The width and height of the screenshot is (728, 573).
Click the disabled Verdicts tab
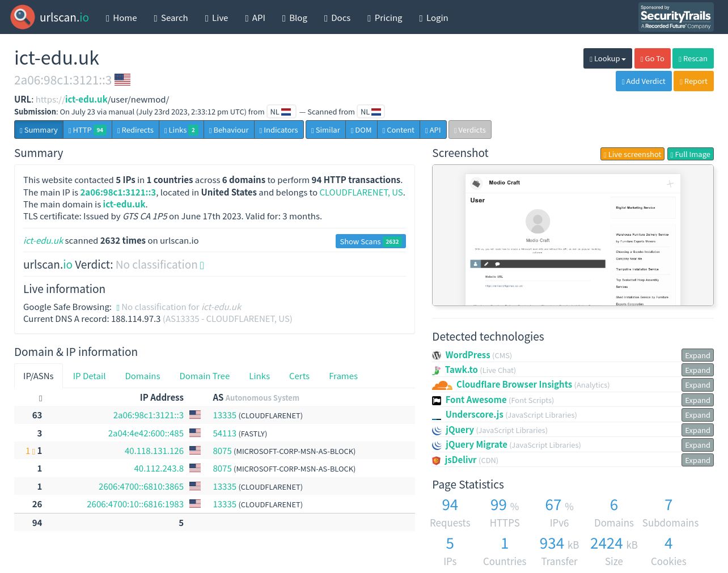[470, 130]
